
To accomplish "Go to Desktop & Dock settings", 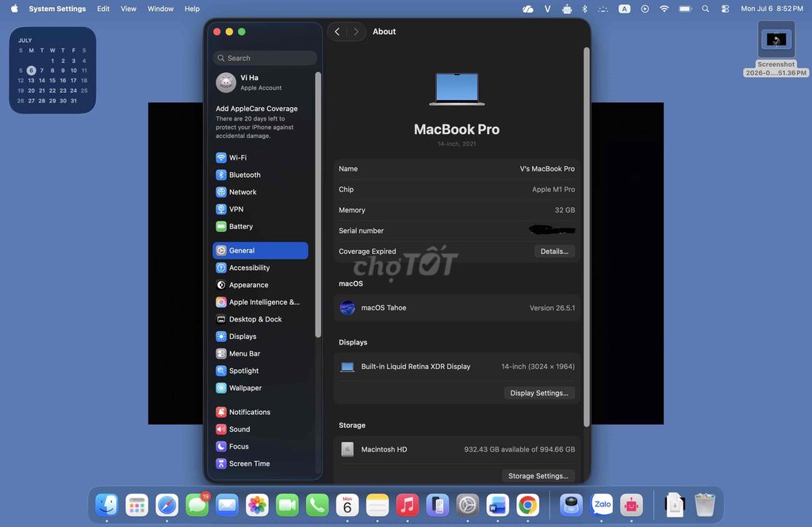I will tap(260, 319).
